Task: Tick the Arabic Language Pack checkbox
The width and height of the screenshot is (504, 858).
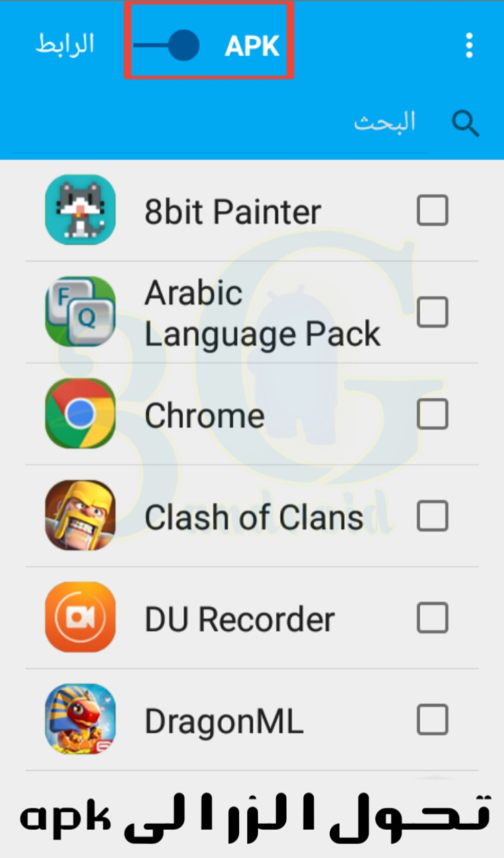Action: [x=432, y=312]
